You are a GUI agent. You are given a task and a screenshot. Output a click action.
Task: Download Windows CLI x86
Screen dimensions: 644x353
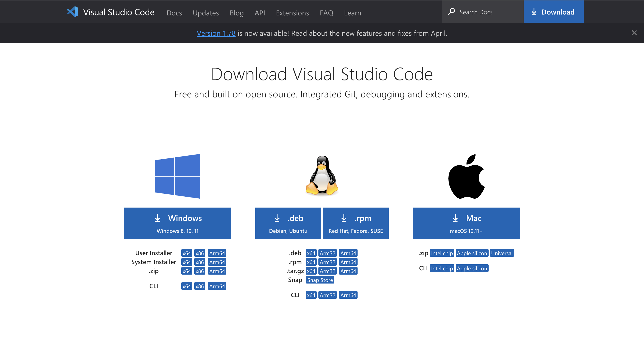coord(200,286)
